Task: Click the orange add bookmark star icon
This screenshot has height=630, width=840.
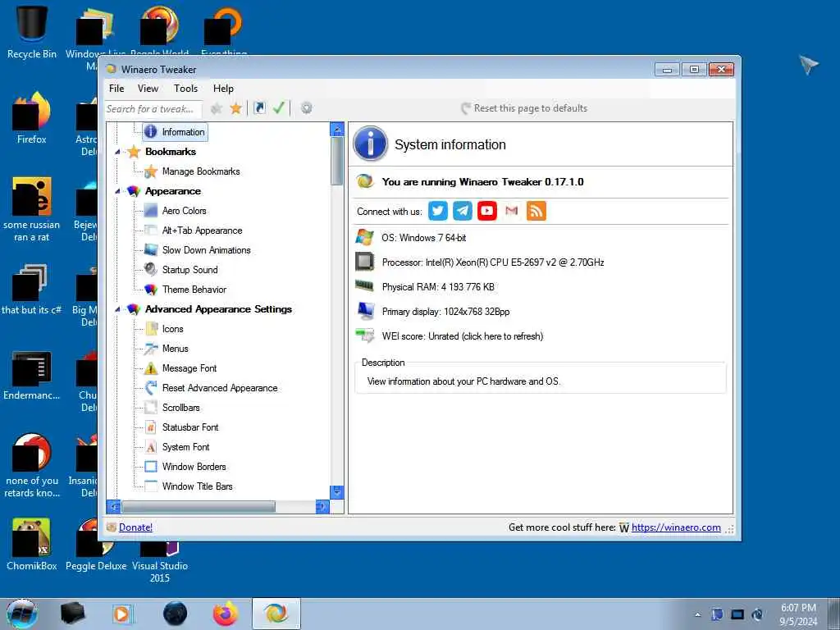Action: (235, 109)
